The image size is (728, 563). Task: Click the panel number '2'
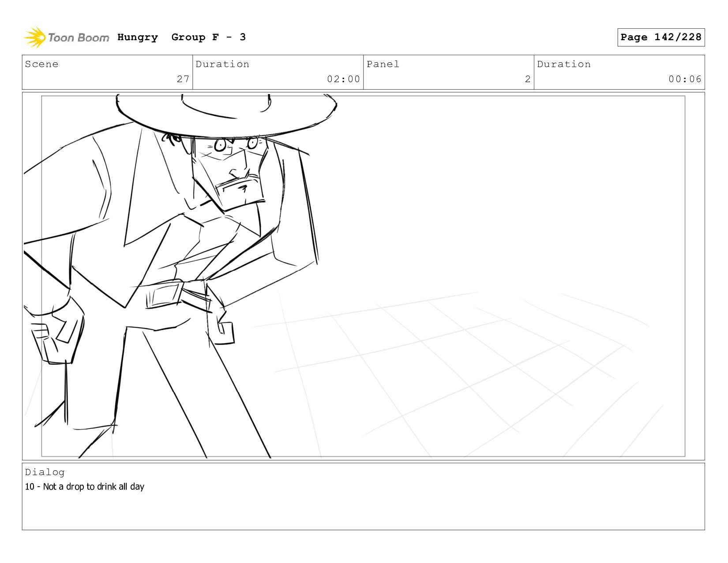(528, 79)
